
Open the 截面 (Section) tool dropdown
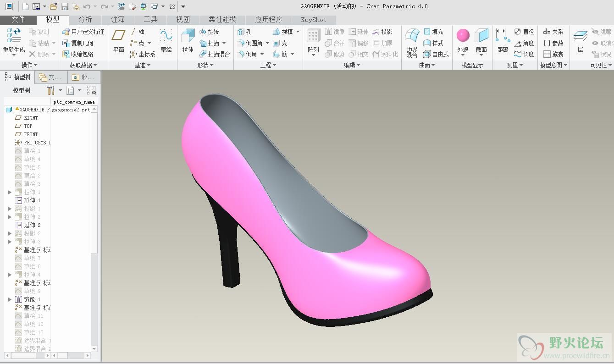pos(481,55)
